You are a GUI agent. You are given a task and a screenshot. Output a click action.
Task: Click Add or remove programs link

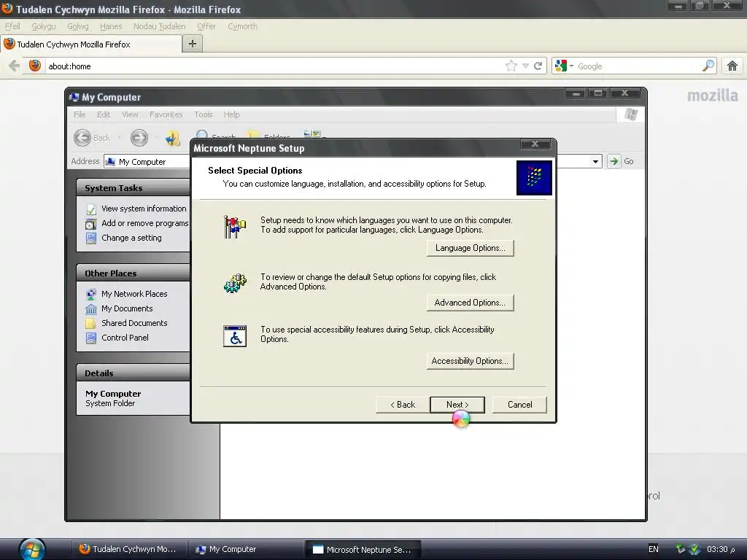[x=145, y=223]
